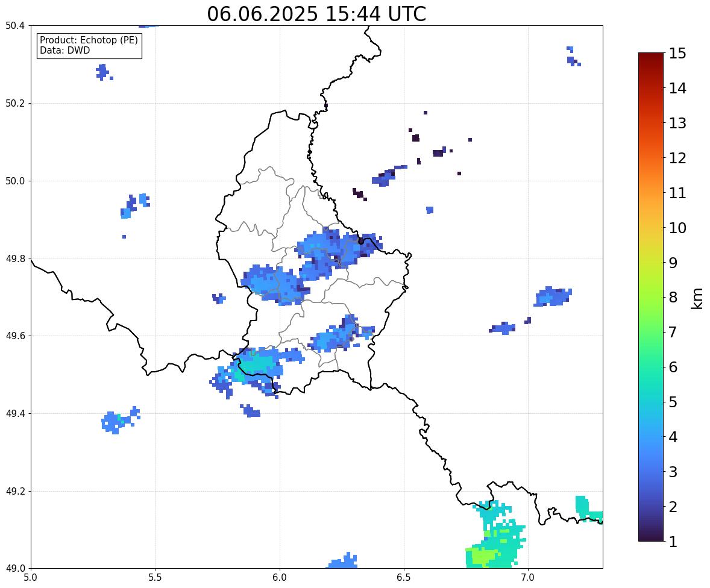Screen dimensions: 710x588
Task: Click longitude axis label 5.0
Action: click(x=31, y=578)
